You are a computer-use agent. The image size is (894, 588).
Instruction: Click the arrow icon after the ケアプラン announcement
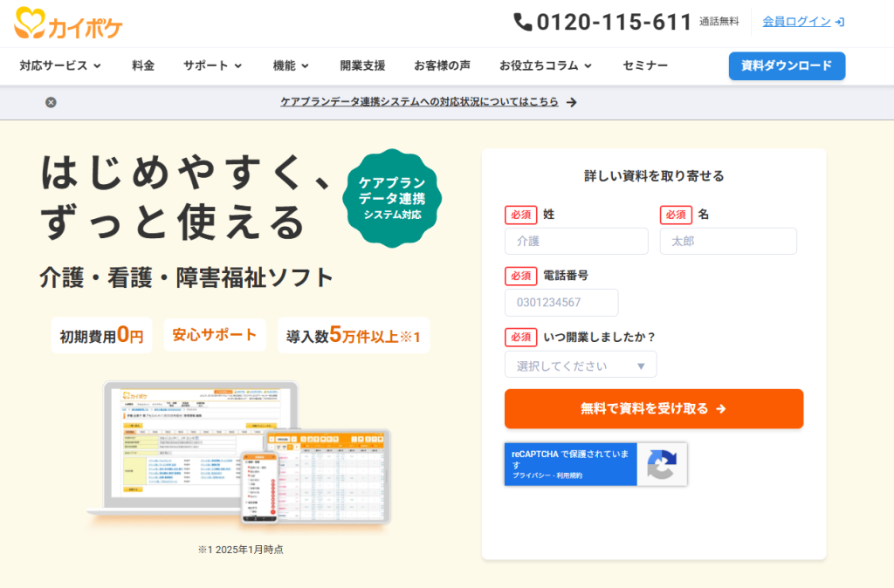(572, 102)
